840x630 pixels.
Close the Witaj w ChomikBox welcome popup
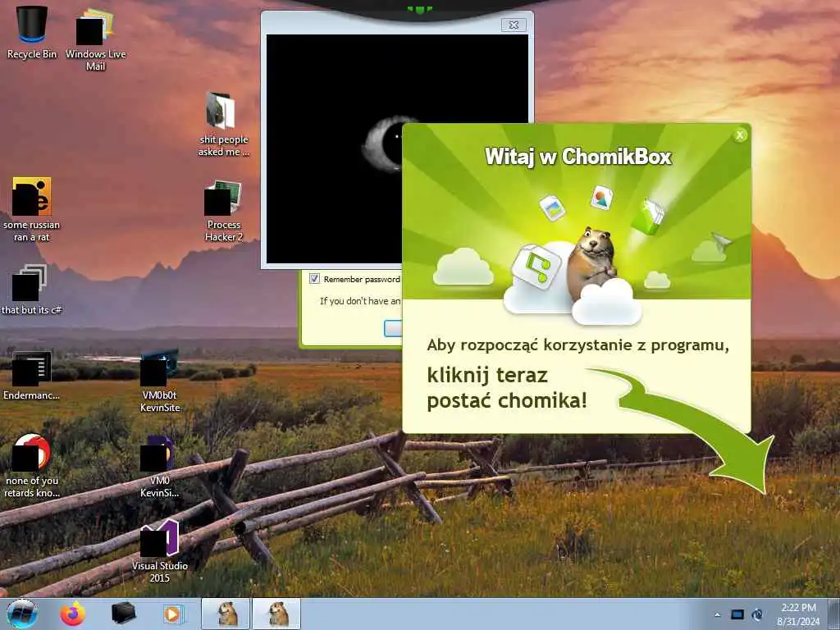tap(740, 135)
